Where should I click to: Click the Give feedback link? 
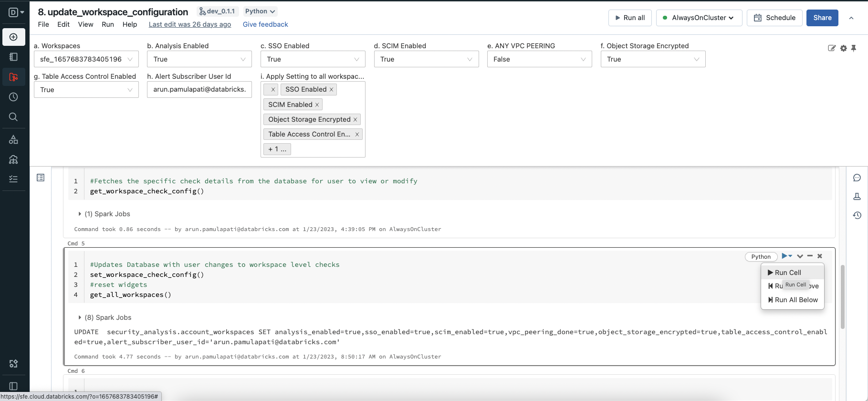265,24
